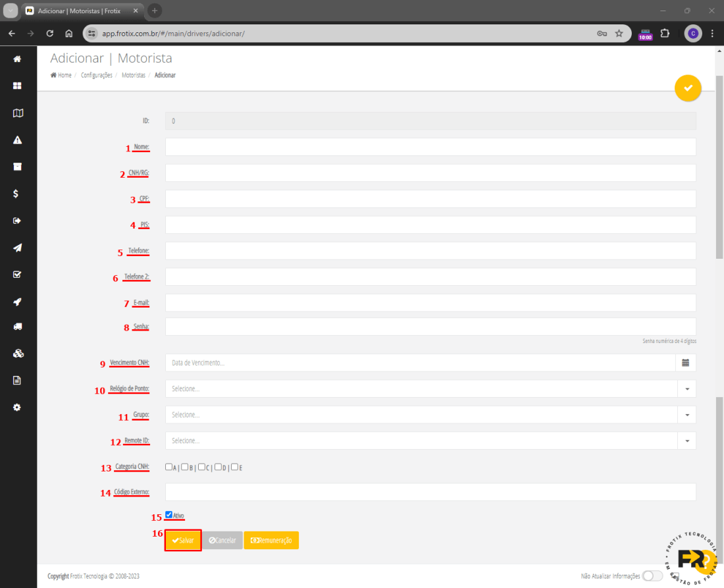Image resolution: width=724 pixels, height=588 pixels.
Task: Uncheck the Ativo checkbox
Action: [169, 515]
